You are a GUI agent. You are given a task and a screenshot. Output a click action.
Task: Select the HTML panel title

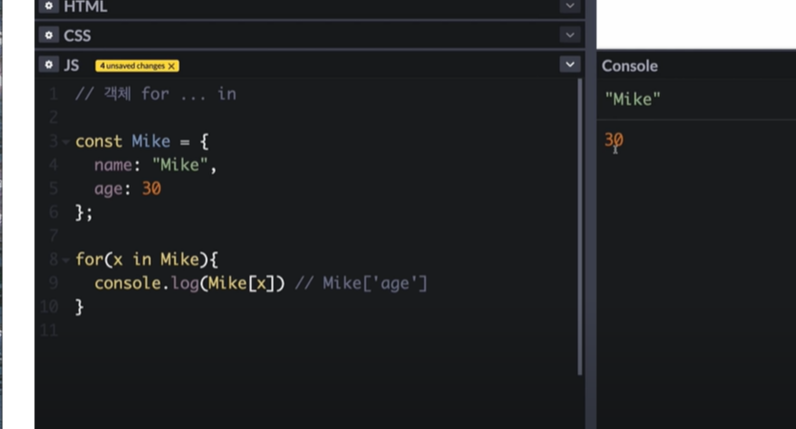(x=85, y=7)
